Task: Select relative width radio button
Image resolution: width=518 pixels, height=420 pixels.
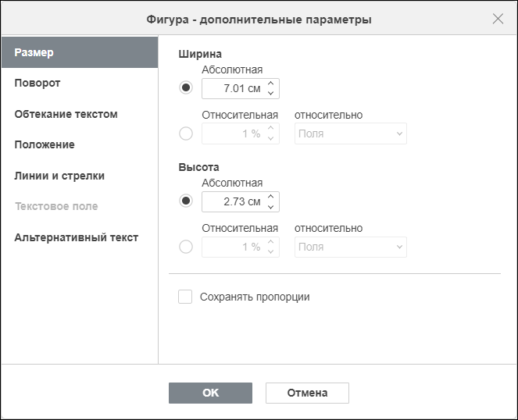Action: [186, 133]
